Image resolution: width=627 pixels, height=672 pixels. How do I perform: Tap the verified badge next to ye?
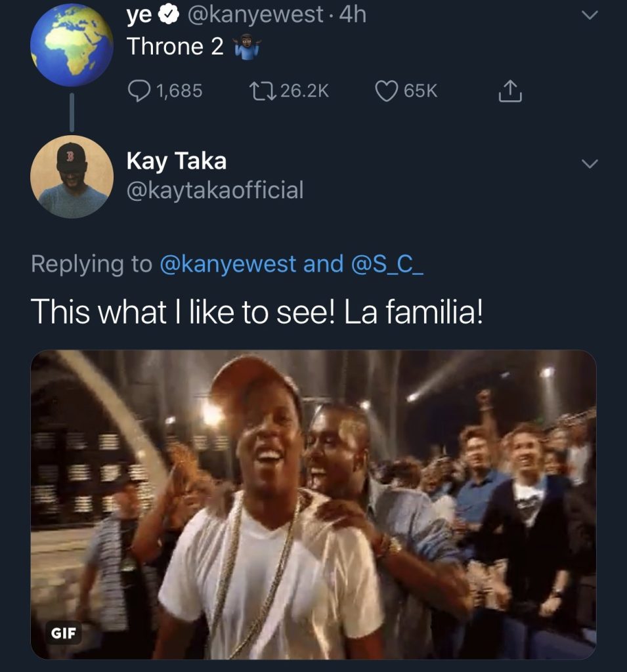169,15
